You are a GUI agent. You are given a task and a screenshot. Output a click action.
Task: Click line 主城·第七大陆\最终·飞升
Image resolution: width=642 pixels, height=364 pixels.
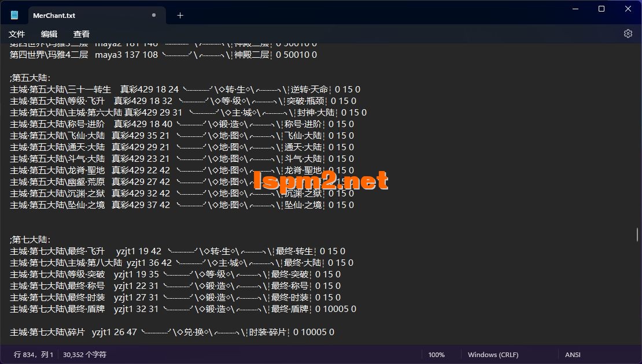coord(178,251)
